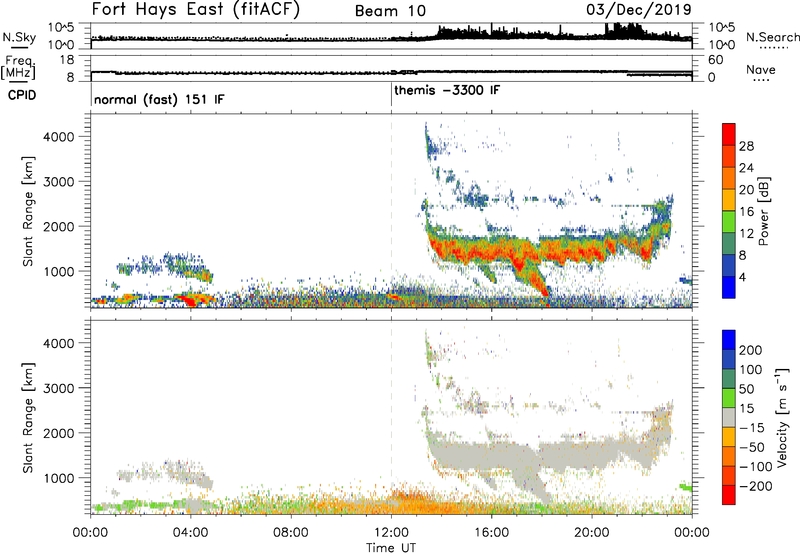Click the '200' velocity colorbar tick
This screenshot has height=554, width=800.
click(x=751, y=350)
